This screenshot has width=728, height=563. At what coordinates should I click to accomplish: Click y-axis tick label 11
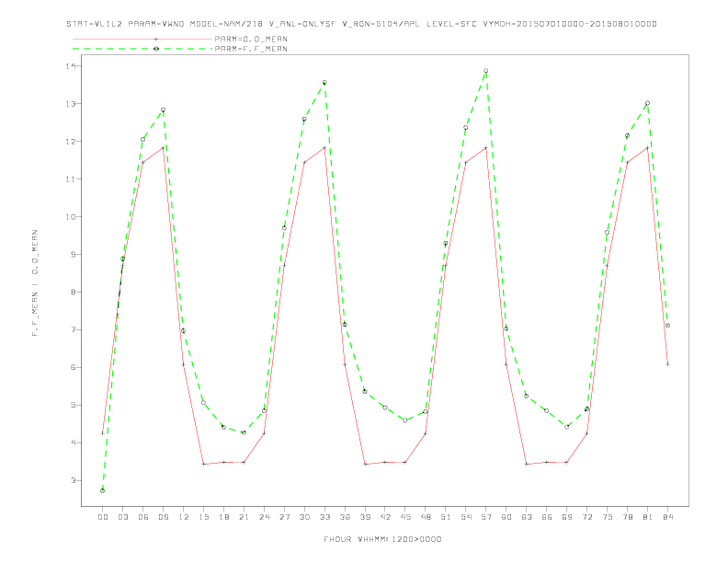pos(71,178)
